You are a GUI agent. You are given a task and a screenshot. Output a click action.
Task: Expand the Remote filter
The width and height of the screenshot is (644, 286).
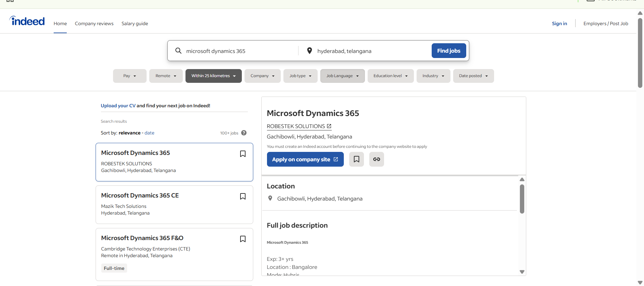166,76
